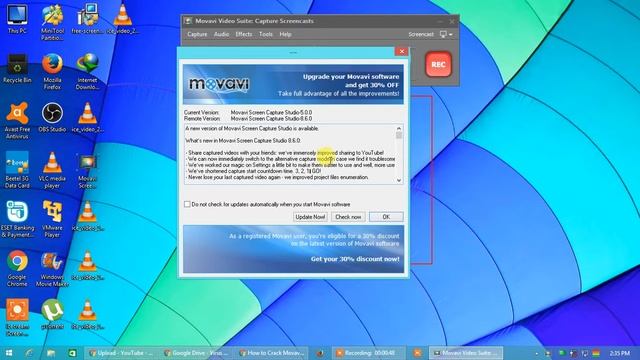The image size is (640, 360).
Task: Open the Audio menu
Action: tap(221, 34)
